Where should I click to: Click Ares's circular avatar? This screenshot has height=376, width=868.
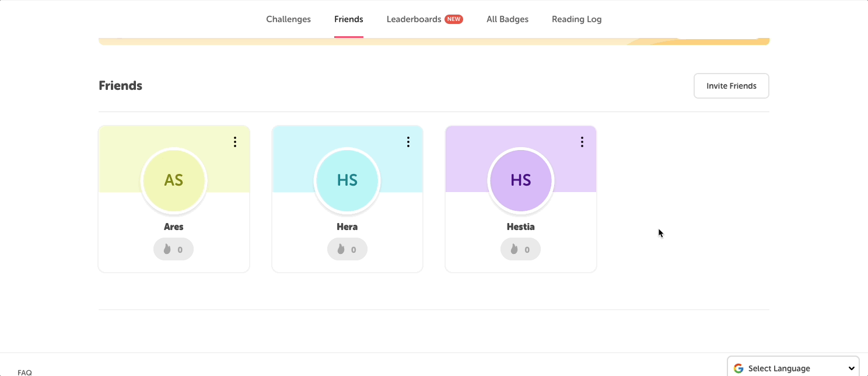coord(173,181)
